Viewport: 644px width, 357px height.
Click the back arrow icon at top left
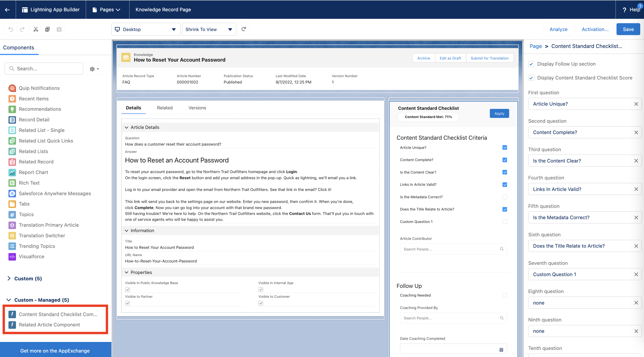(x=8, y=9)
